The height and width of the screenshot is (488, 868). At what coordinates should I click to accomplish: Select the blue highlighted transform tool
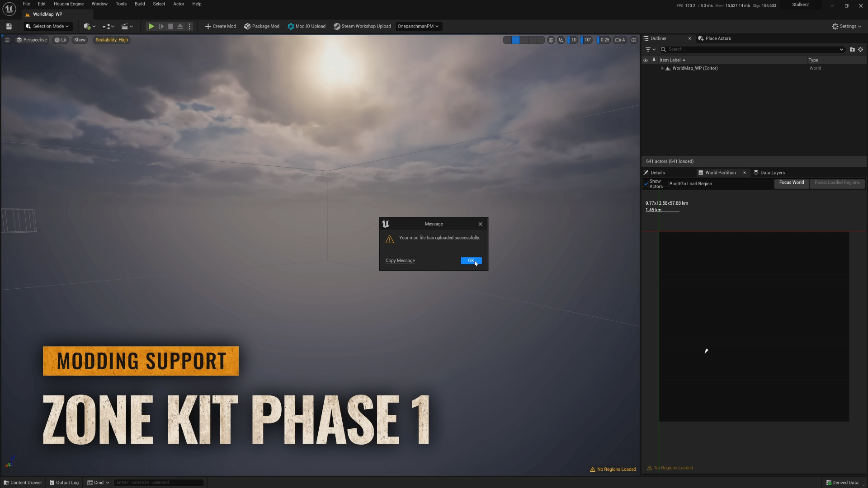tap(515, 40)
